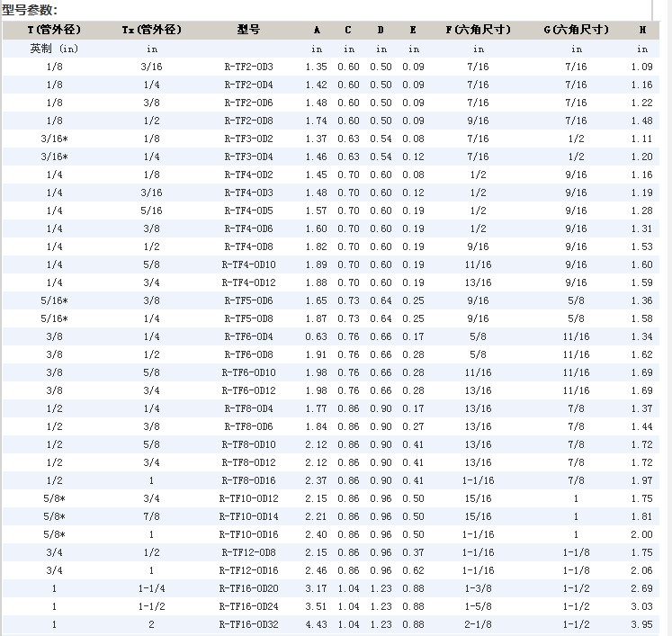This screenshot has height=636, width=672.
Task: Click Tx value 7/8 in R-TF10-OD14 row
Action: pyautogui.click(x=151, y=517)
